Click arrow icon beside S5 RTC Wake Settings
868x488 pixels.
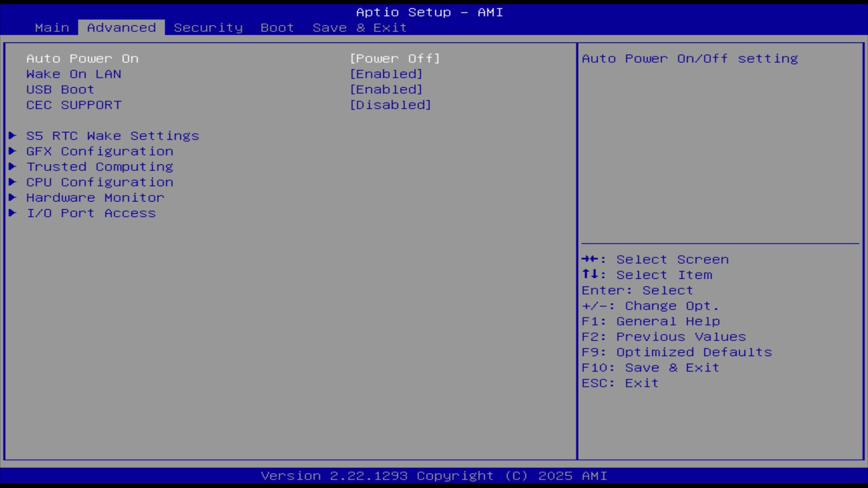tap(13, 136)
